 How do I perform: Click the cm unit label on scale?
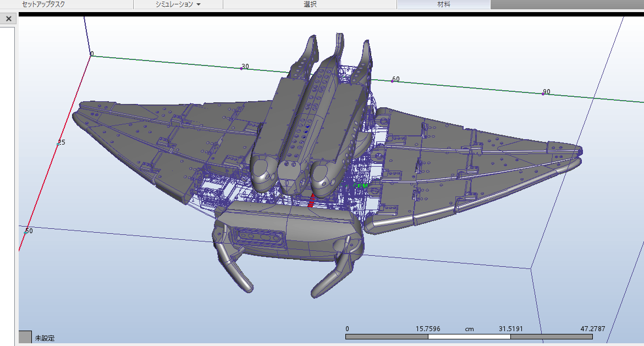pyautogui.click(x=469, y=329)
